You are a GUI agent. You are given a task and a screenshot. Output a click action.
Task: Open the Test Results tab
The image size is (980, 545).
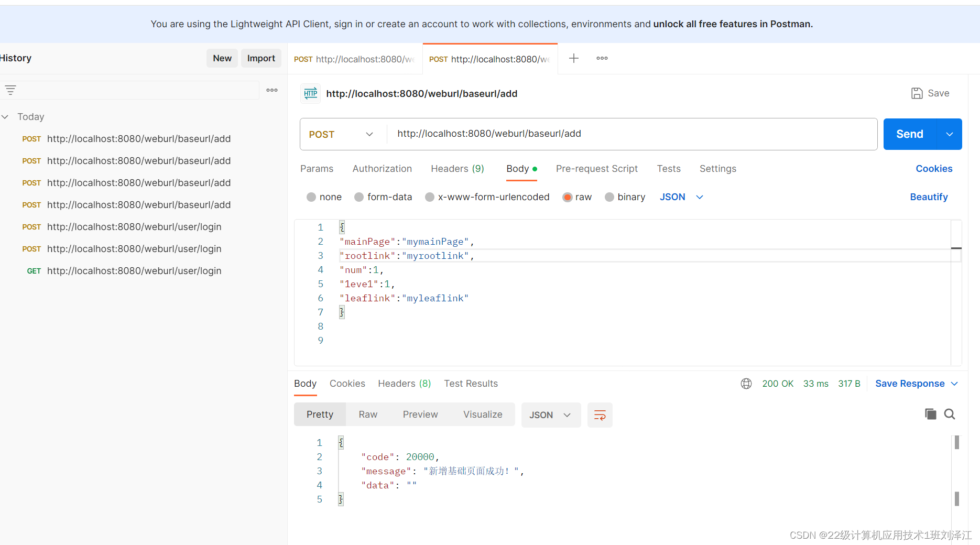[471, 384]
